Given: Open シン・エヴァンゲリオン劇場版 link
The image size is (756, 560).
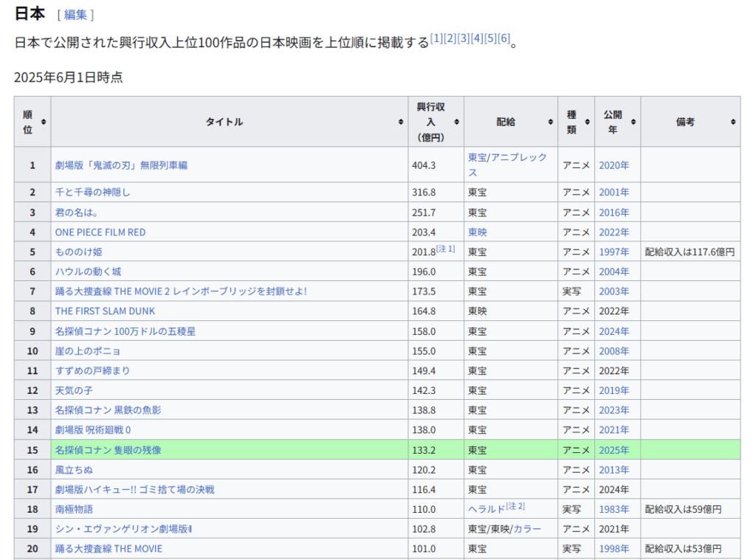Looking at the screenshot, I should [123, 529].
